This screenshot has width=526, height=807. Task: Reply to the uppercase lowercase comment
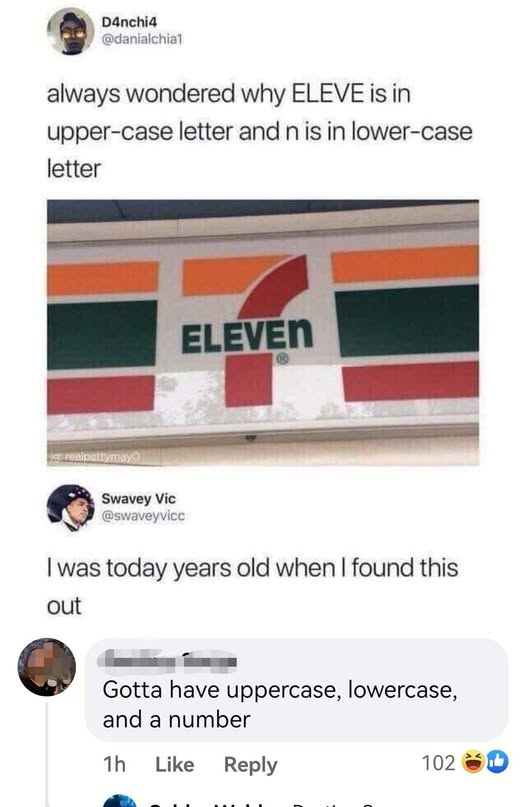click(250, 765)
